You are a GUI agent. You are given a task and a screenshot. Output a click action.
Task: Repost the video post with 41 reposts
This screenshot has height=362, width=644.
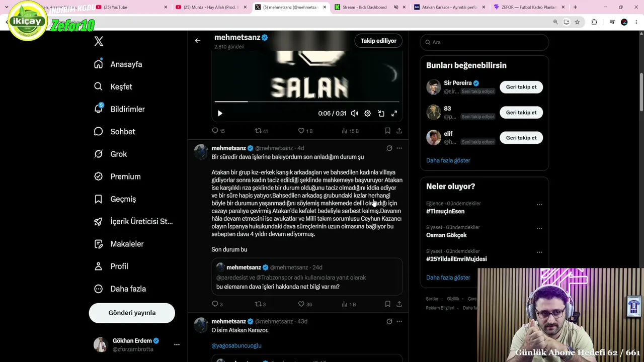coord(261,131)
